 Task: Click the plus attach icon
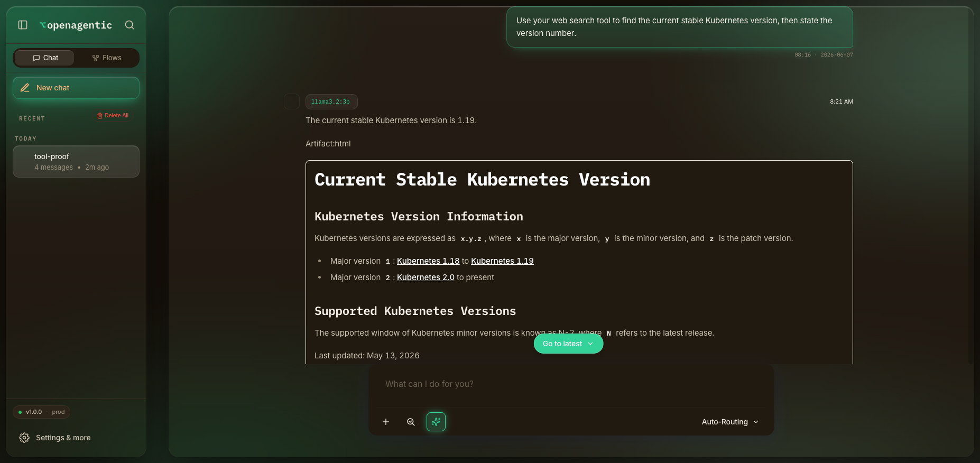point(386,422)
